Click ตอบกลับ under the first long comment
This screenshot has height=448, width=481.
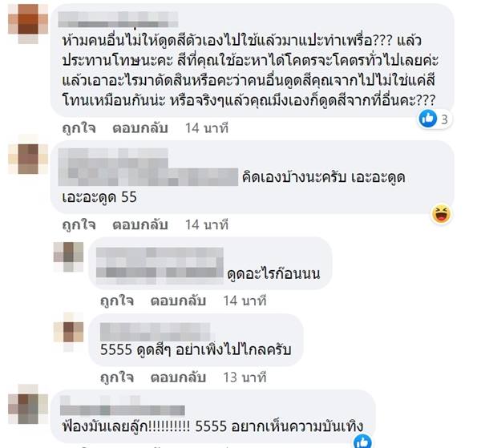click(x=139, y=128)
